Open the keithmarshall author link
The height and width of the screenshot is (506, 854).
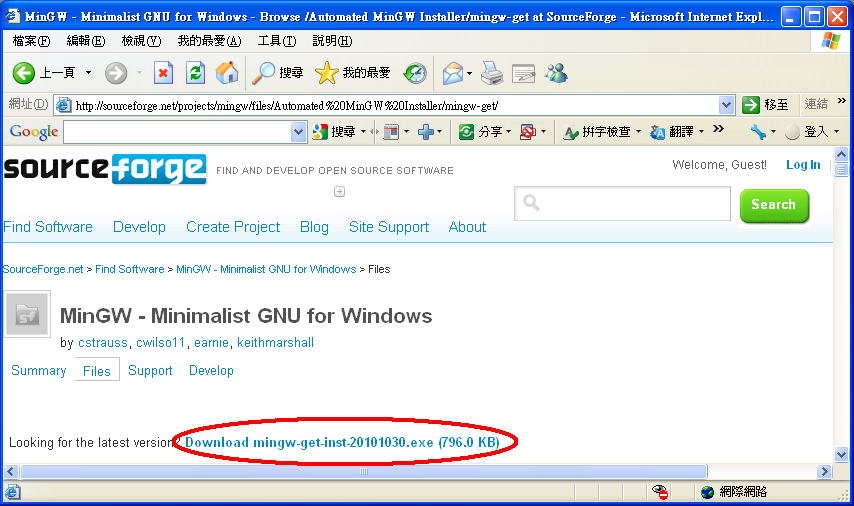[276, 343]
